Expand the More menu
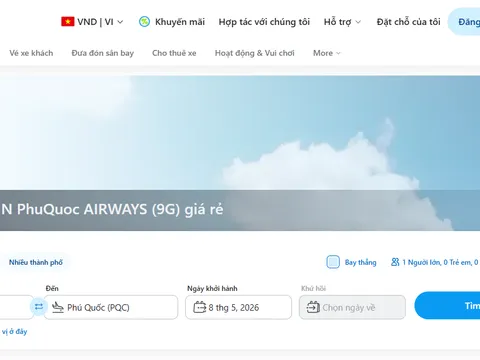 (327, 53)
